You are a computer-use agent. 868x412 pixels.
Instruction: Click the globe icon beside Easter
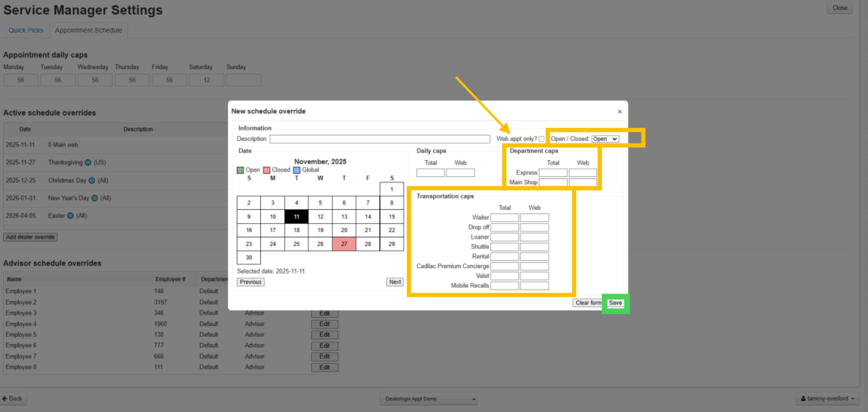coord(70,216)
